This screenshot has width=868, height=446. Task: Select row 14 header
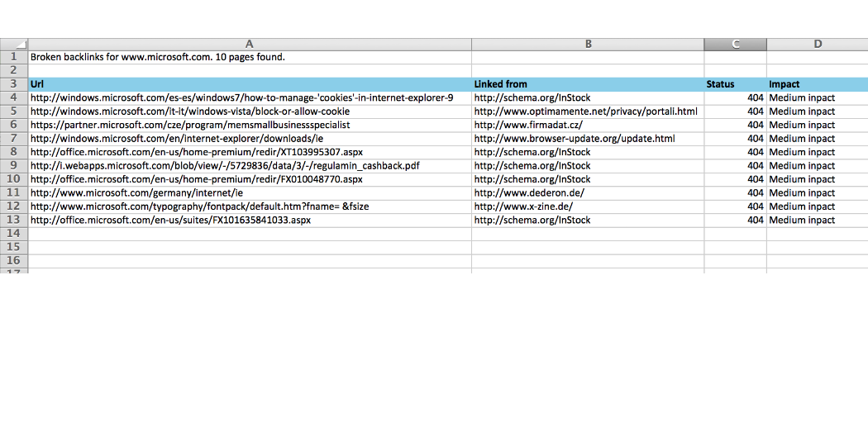pos(14,234)
